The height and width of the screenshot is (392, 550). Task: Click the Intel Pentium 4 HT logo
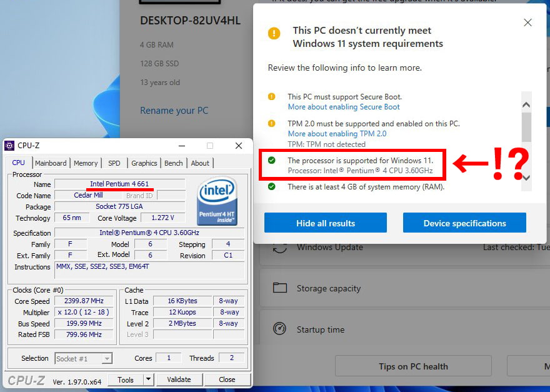coord(217,201)
